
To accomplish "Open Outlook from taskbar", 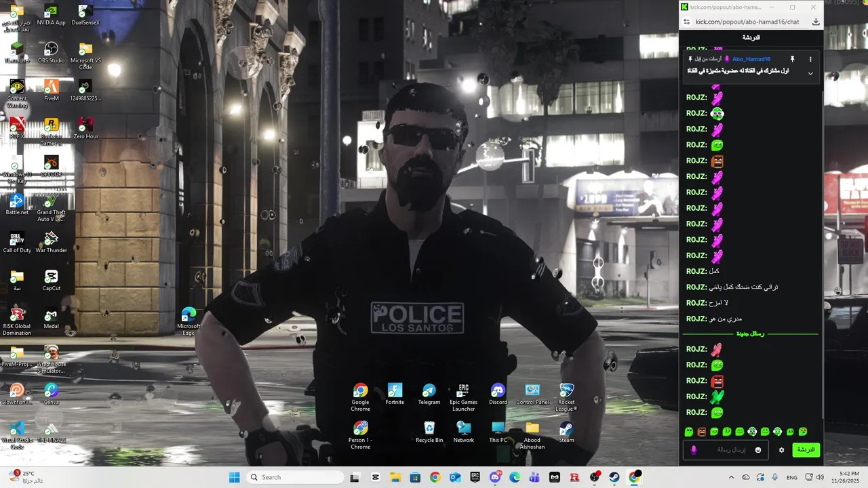I will [454, 477].
